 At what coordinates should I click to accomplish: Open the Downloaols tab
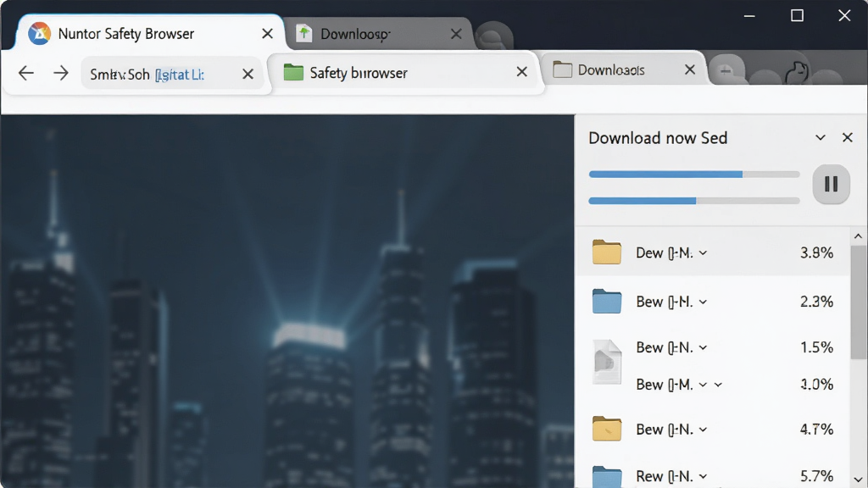pos(625,69)
